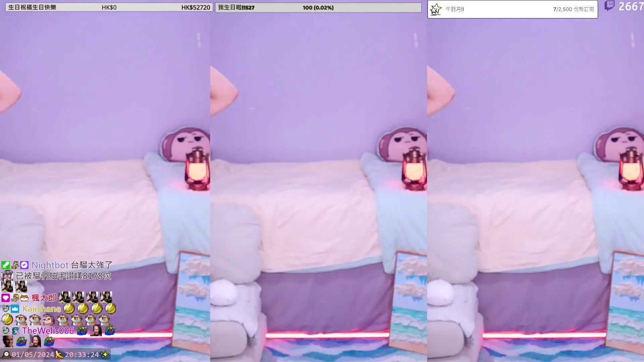644x362 pixels.
Task: Click the star icon in subscription goal
Action: (436, 9)
